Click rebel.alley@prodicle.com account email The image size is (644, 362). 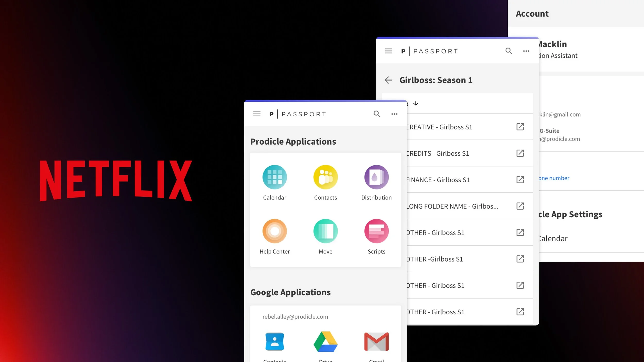click(x=295, y=317)
